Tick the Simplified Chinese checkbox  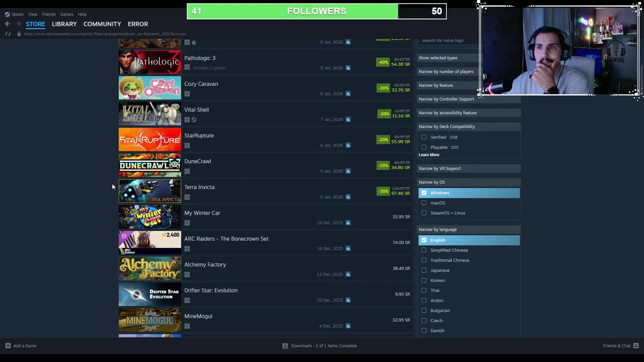[x=424, y=250]
